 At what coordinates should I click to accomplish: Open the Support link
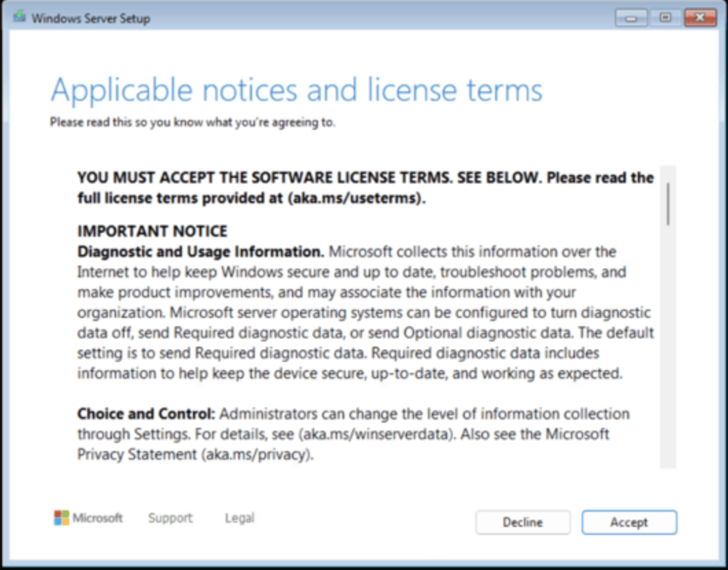(x=170, y=518)
